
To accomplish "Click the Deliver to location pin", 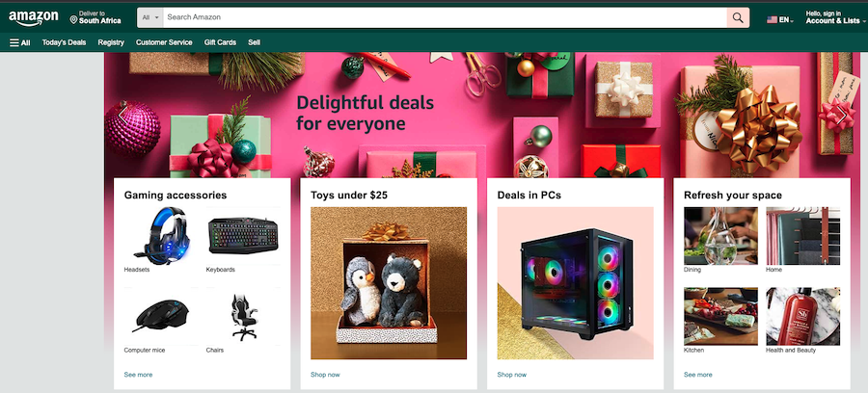I will [73, 20].
